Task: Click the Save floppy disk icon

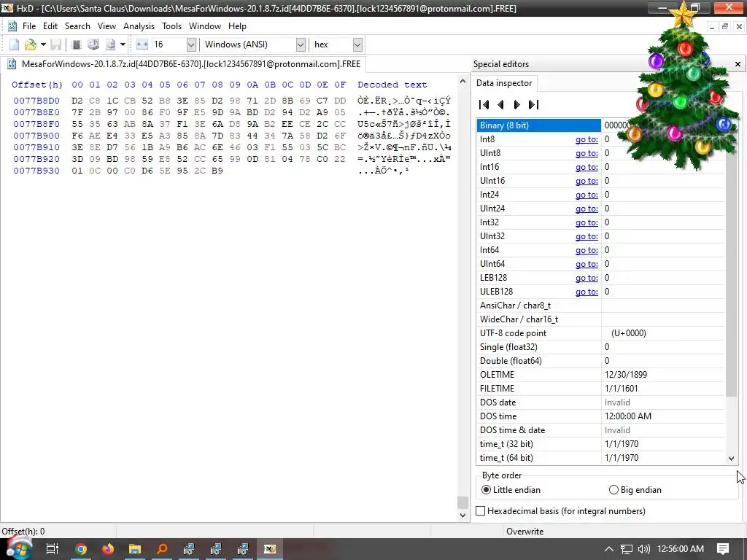Action: (55, 44)
